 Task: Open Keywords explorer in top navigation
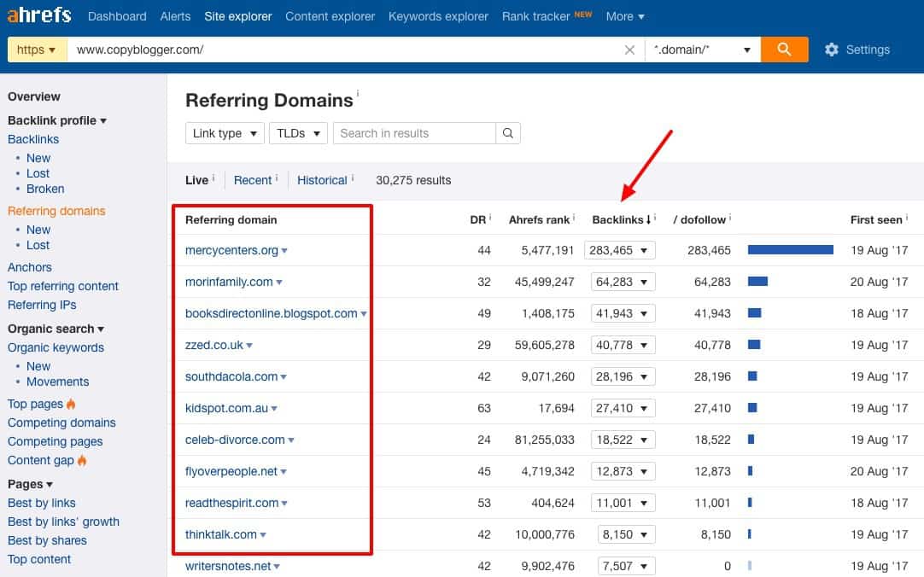438,16
